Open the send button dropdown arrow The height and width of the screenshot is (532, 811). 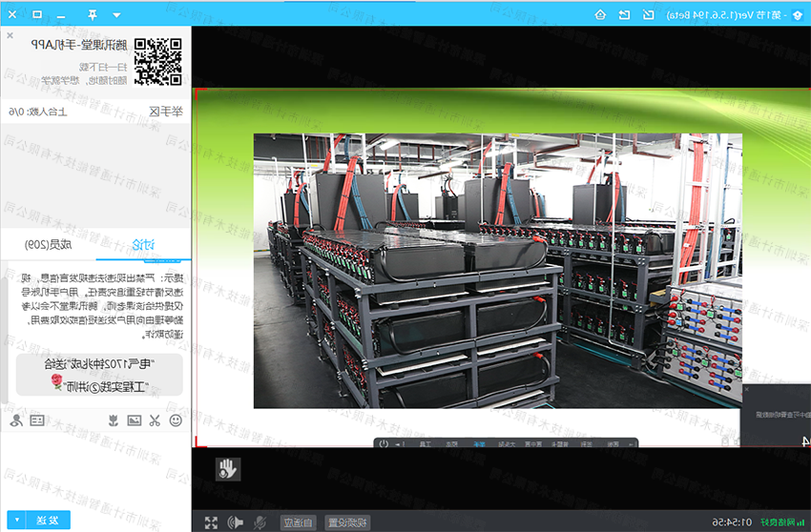point(17,520)
